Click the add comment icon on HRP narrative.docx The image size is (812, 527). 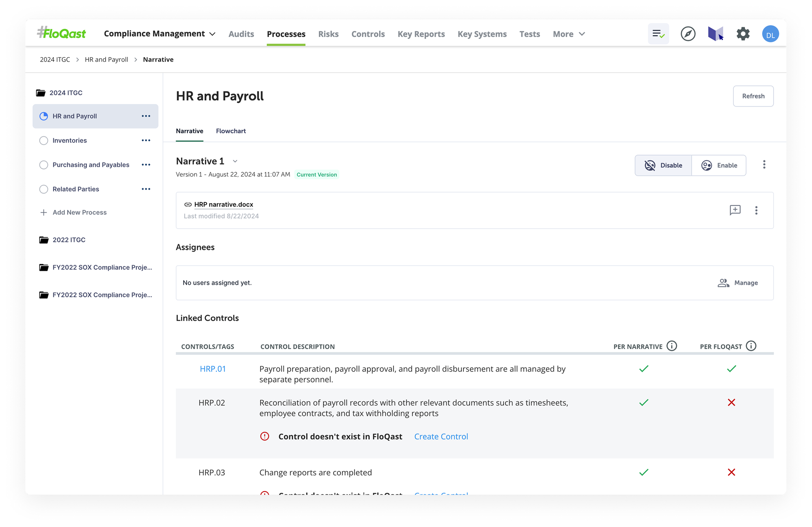pos(735,210)
